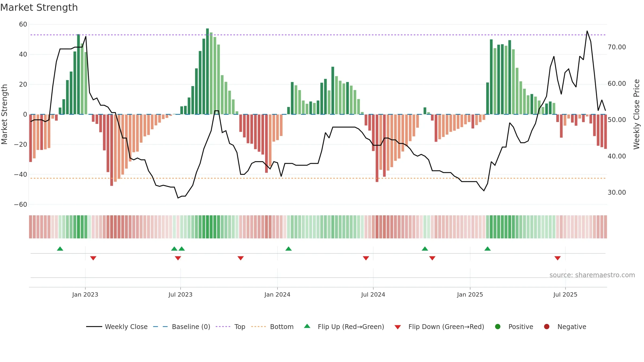
Task: Click the Jul 2024 x-axis label
Action: point(373,295)
